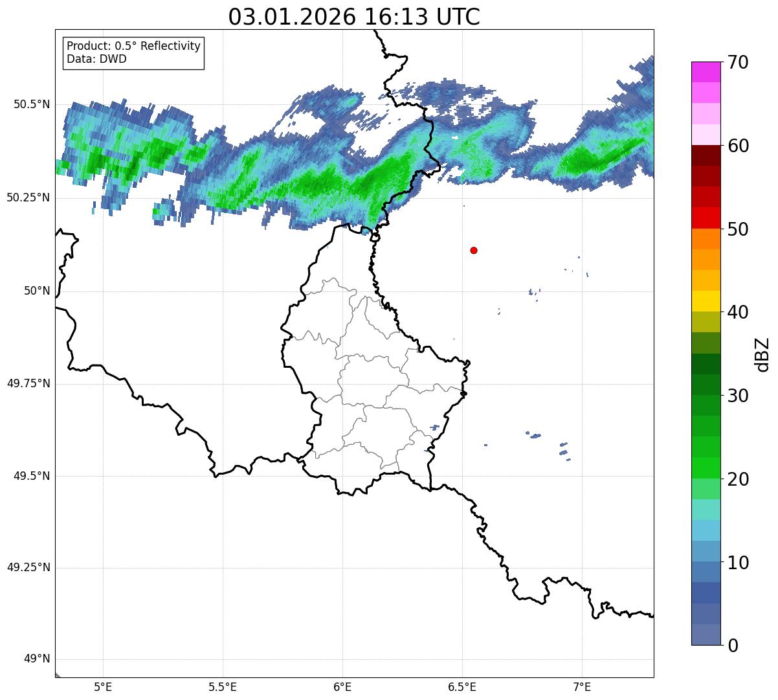Screen dimensions: 778x700
Task: Click the colorbar value 30
Action: coord(738,396)
